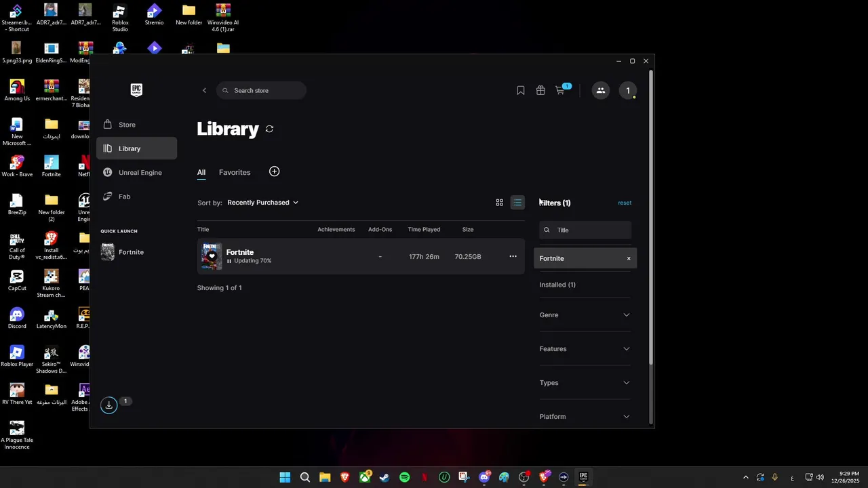The width and height of the screenshot is (868, 488).
Task: Click the Epic Games logo in the launcher sidebar
Action: click(x=136, y=90)
